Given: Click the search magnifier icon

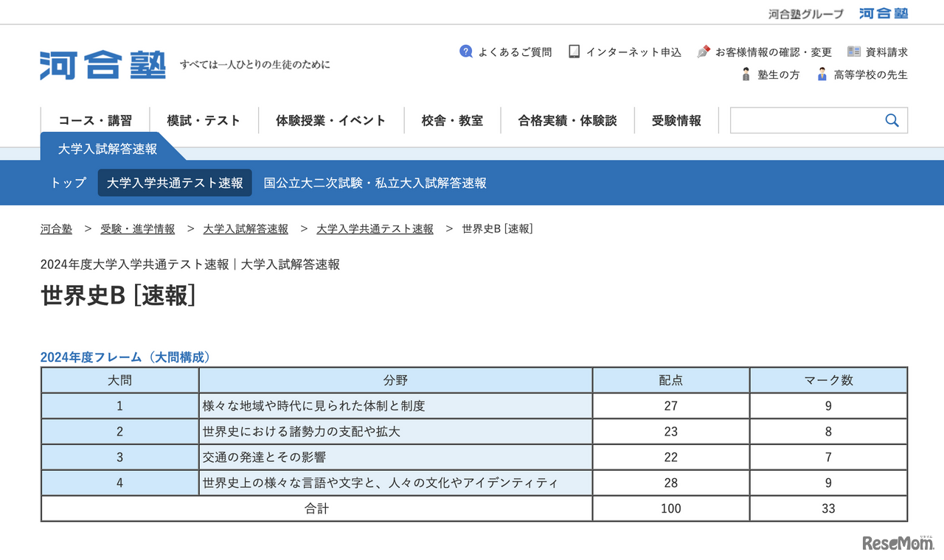Looking at the screenshot, I should tap(892, 119).
